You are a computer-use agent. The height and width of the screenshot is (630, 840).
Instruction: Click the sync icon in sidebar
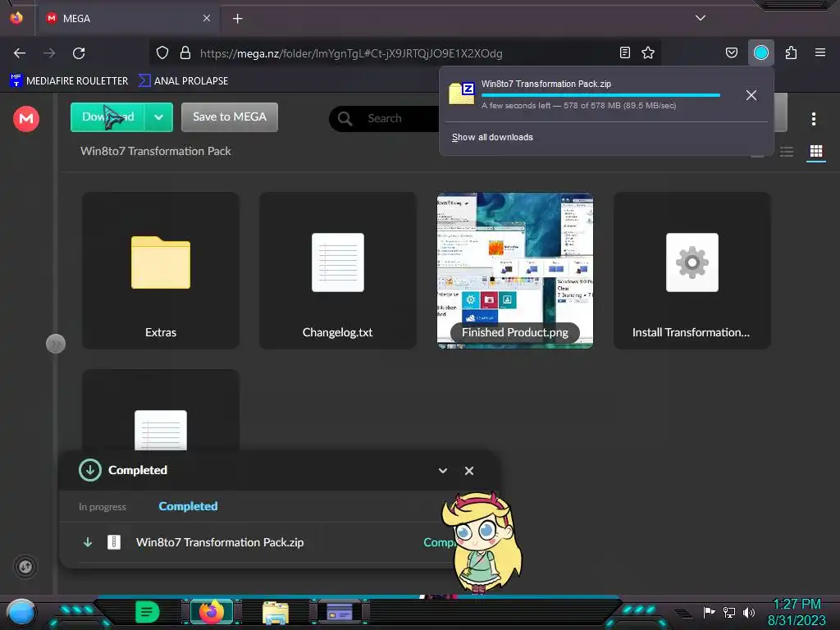coord(25,567)
